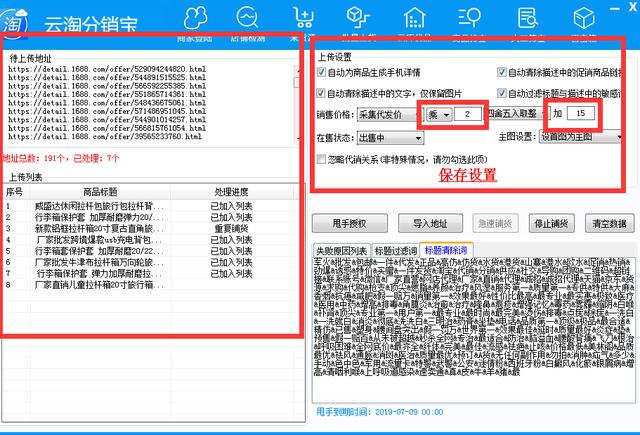Click the 处理进度 column header
The image size is (640, 435).
coord(231,192)
